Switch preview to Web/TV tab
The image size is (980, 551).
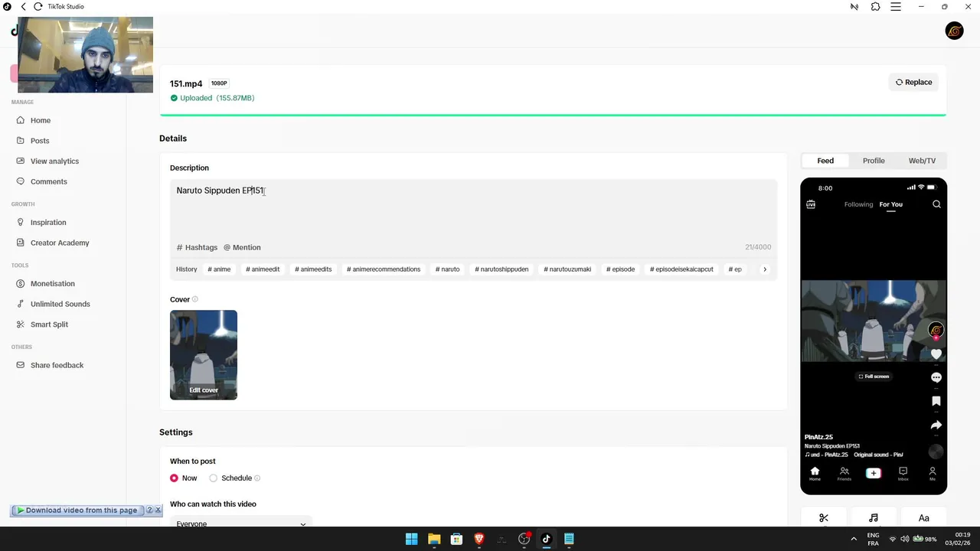922,161
